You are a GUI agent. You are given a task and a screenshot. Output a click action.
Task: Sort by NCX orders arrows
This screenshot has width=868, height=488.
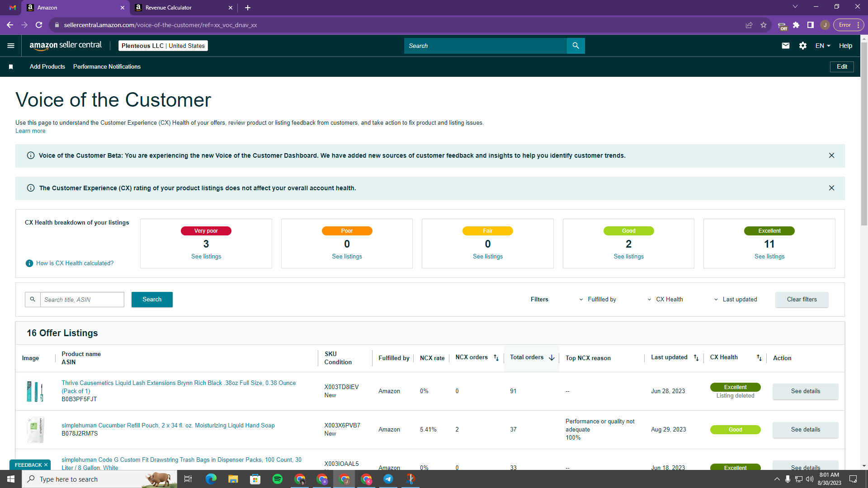(x=496, y=358)
